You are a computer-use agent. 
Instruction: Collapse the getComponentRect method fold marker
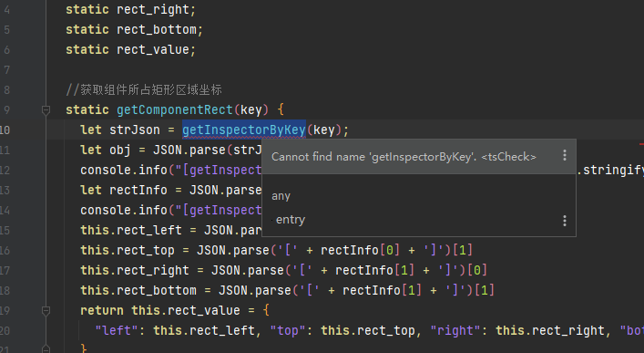(x=46, y=109)
